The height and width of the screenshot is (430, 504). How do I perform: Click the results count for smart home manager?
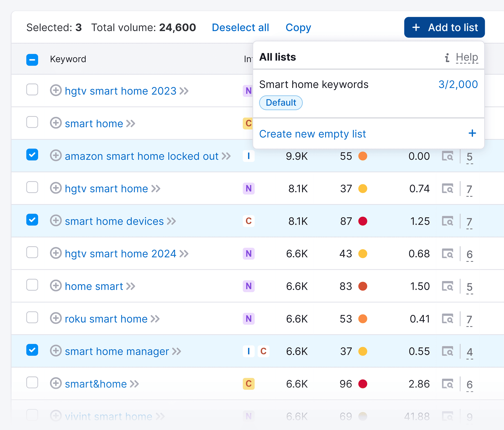click(470, 352)
